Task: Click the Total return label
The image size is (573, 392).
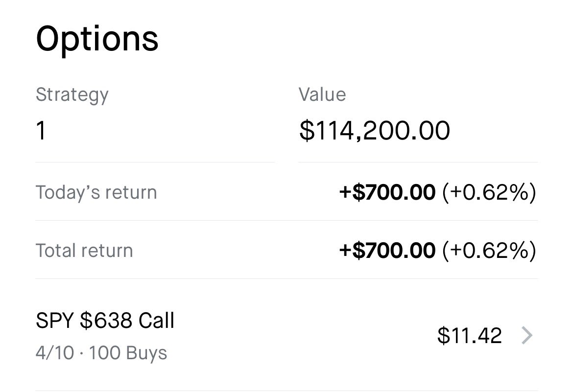Action: tap(84, 251)
